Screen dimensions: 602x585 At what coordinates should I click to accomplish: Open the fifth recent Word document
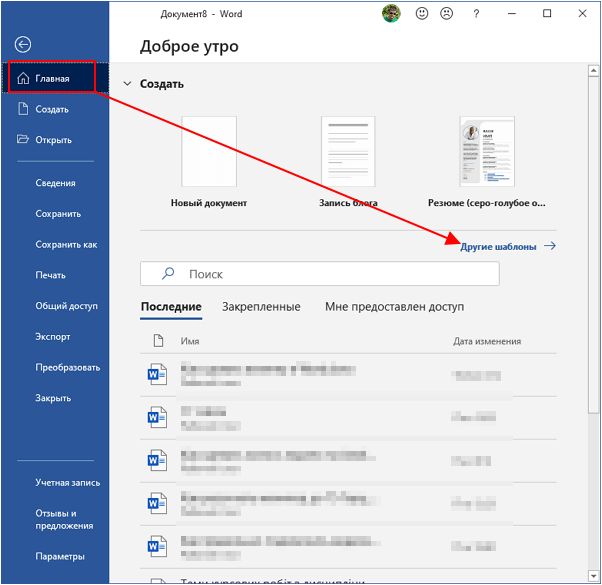tap(348, 547)
